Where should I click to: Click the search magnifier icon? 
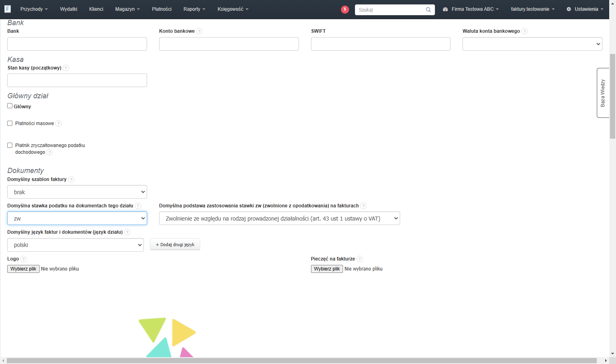pos(429,10)
